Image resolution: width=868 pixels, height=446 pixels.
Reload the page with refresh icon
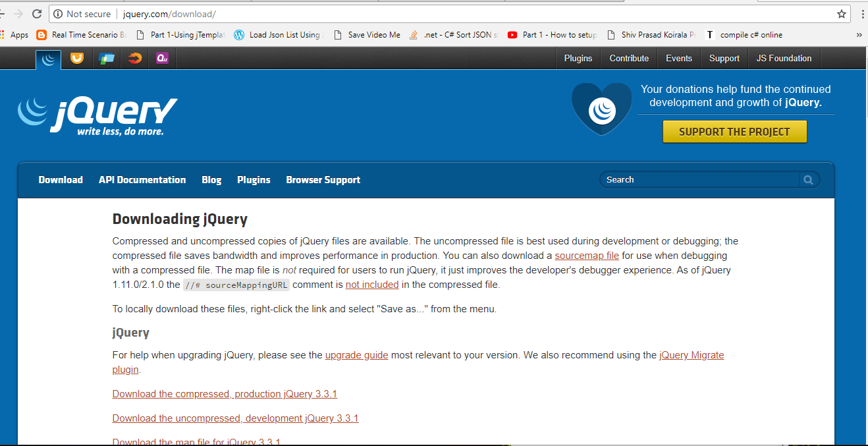point(37,14)
